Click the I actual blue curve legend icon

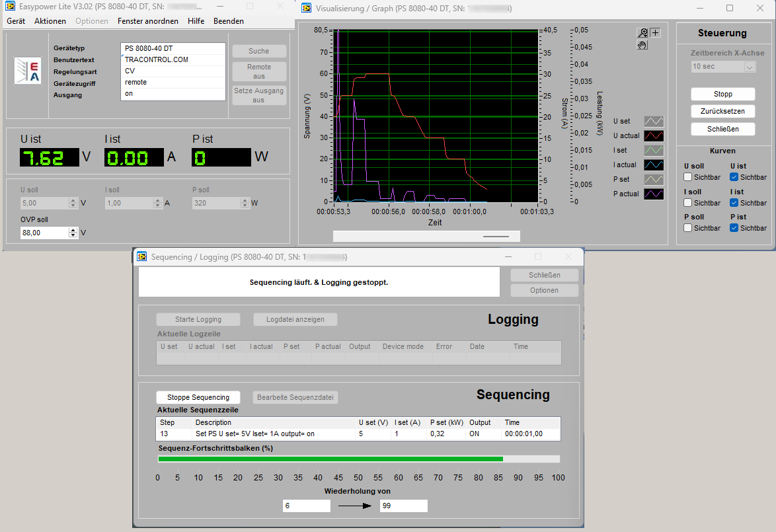coord(654,165)
